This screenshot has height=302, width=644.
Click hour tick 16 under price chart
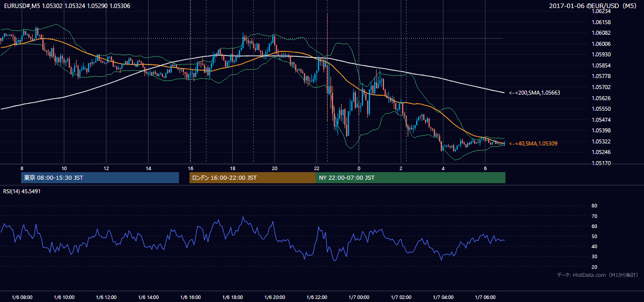(190, 168)
